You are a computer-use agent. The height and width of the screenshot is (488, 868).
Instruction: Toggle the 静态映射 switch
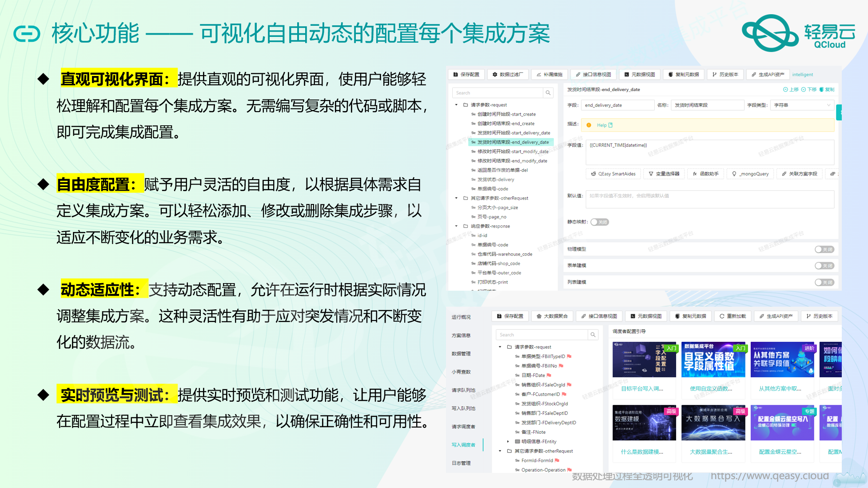(x=599, y=222)
